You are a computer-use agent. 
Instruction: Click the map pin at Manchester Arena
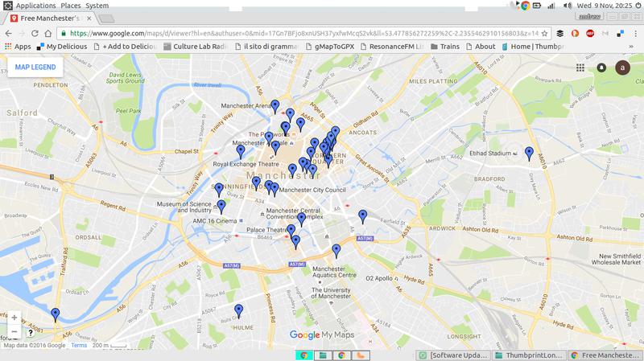coord(275,106)
